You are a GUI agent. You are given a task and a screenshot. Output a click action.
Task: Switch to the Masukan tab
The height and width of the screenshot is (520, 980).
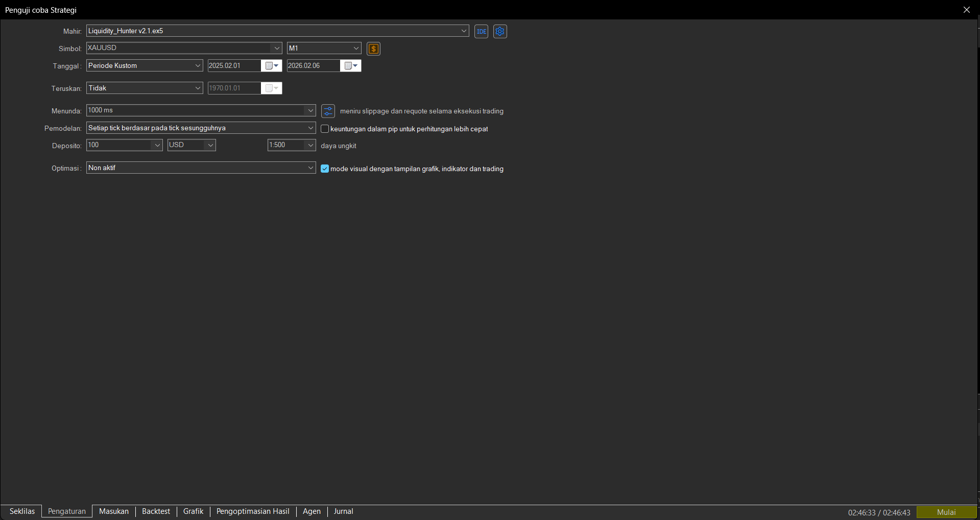pyautogui.click(x=113, y=511)
